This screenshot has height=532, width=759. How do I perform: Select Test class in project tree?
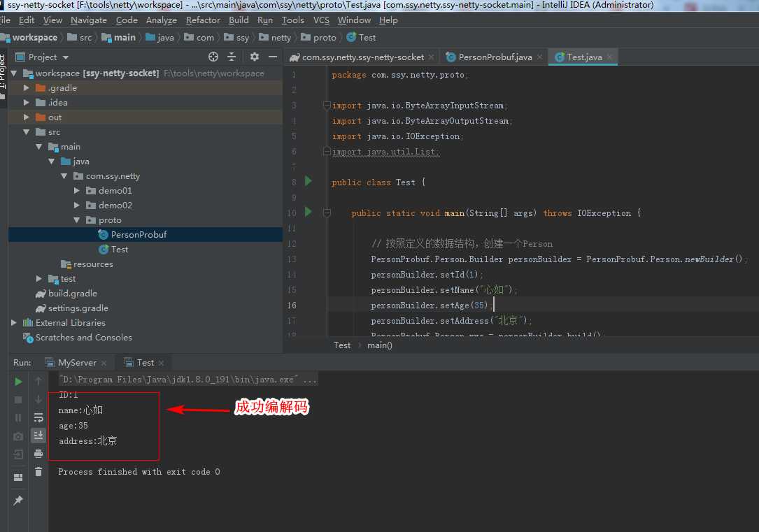pos(119,250)
